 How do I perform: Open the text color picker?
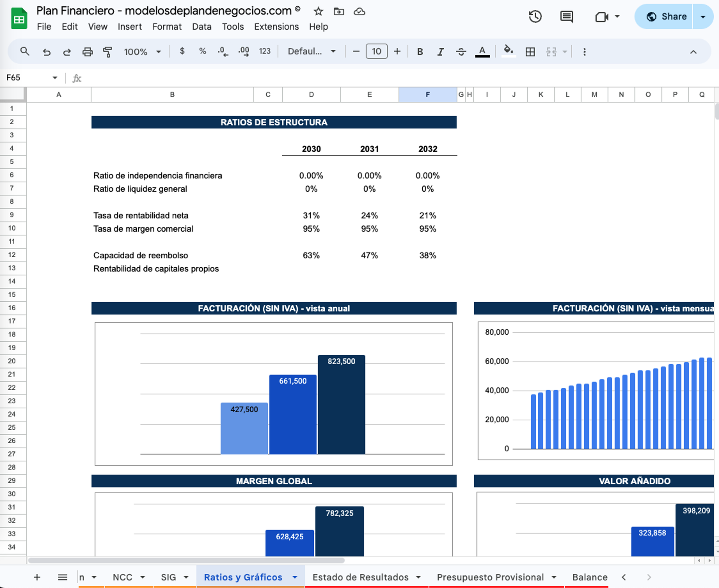[x=482, y=52]
